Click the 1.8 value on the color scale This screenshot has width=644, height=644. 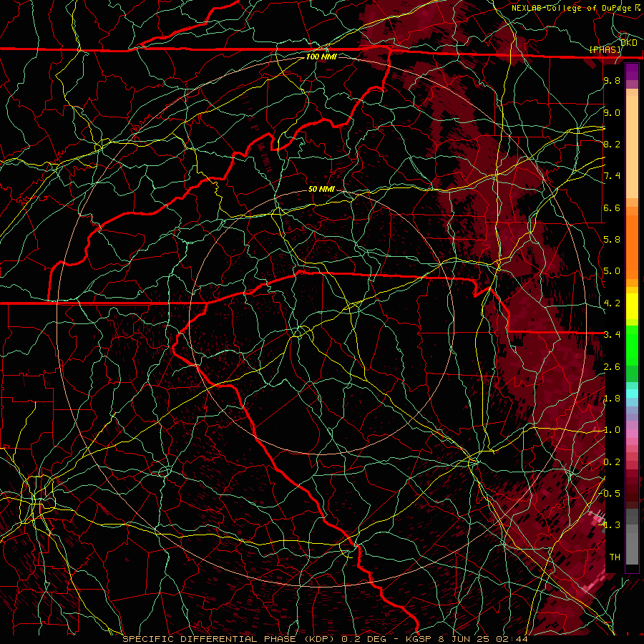coord(612,399)
